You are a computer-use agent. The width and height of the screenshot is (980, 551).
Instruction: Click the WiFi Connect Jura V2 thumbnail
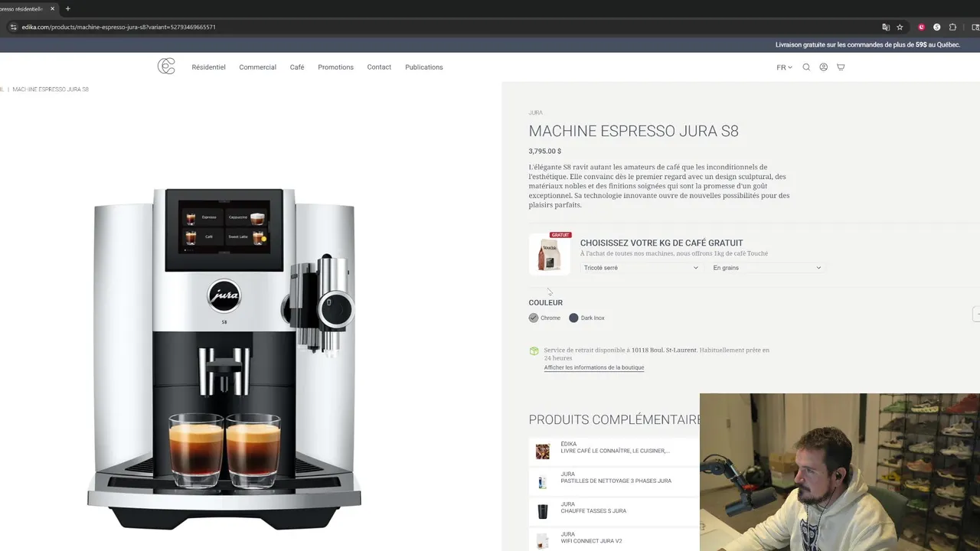click(x=543, y=541)
